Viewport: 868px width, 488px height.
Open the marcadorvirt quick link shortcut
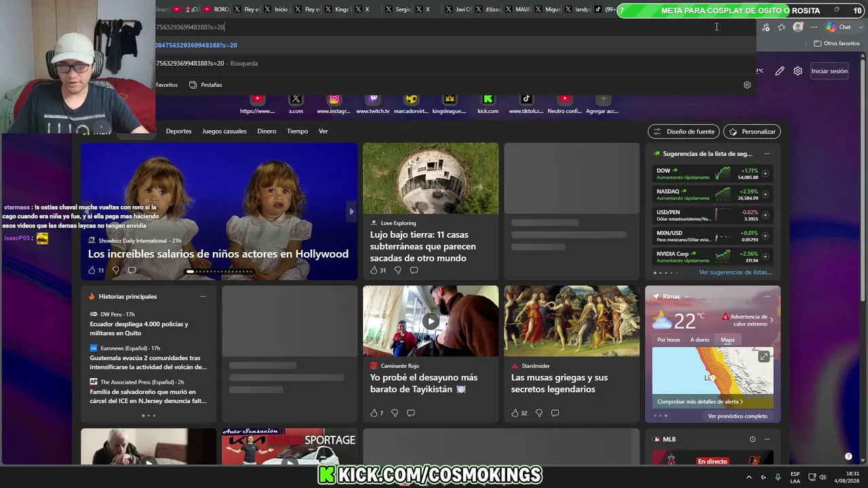412,104
